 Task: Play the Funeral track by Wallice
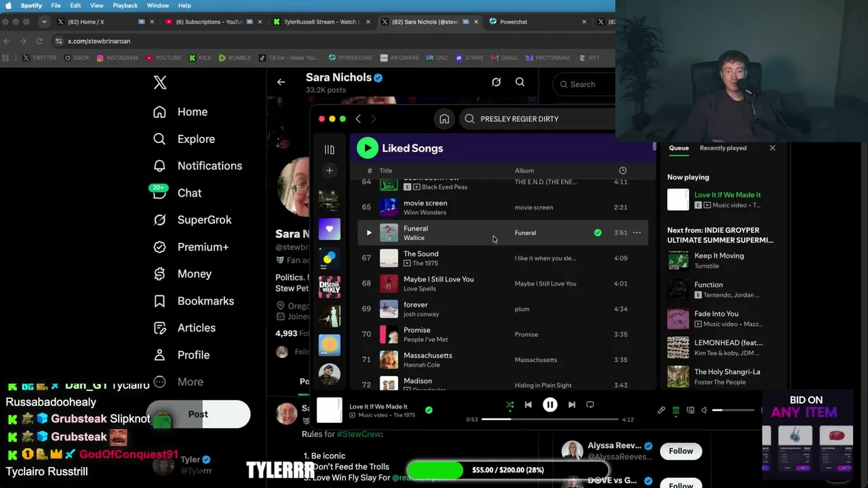click(x=369, y=232)
